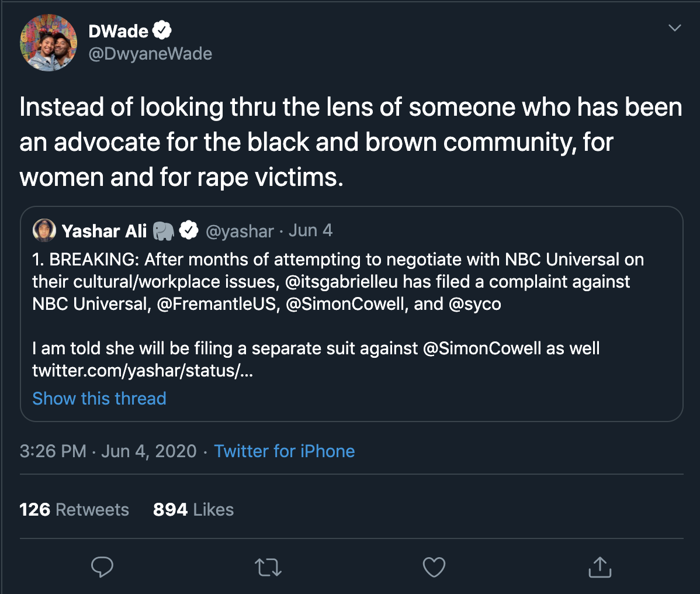700x594 pixels.
Task: Retweet this tweet using the retweet icon
Action: pos(269,567)
